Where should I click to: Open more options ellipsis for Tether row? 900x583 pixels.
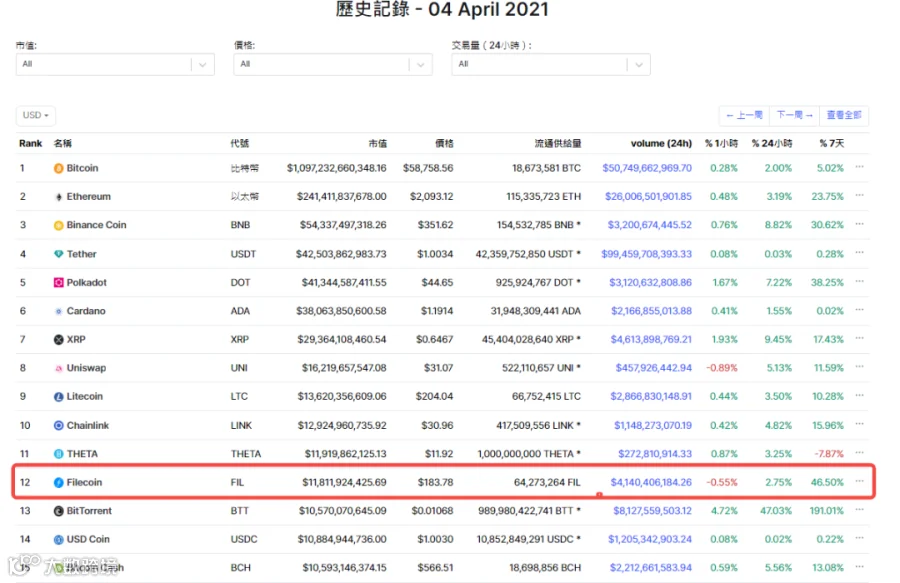click(859, 252)
